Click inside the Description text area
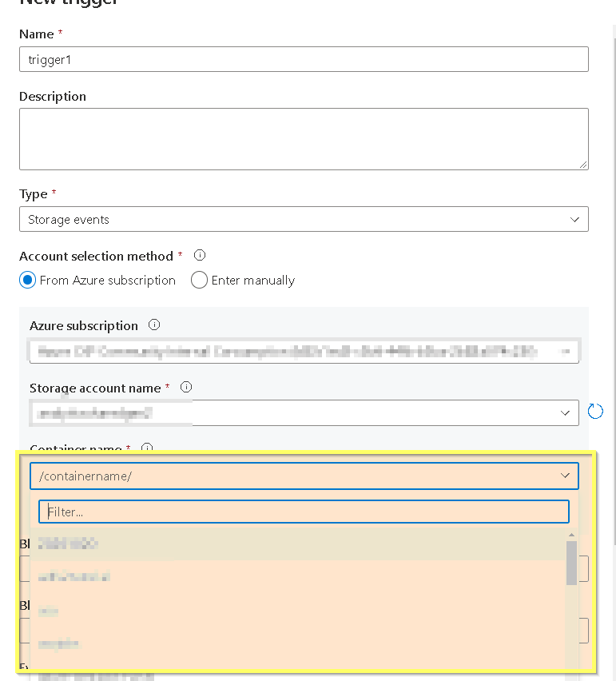This screenshot has width=616, height=681. pos(304,139)
